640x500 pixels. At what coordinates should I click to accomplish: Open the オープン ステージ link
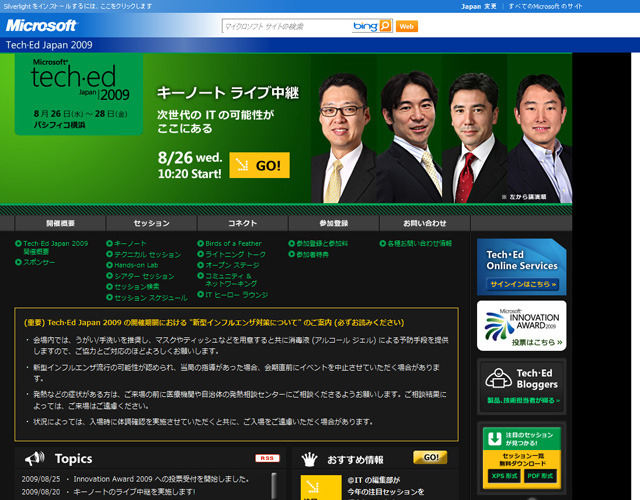tap(232, 265)
